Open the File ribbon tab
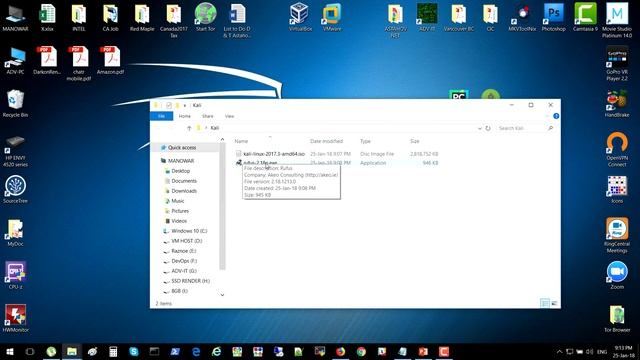This screenshot has height=360, width=640. [162, 116]
